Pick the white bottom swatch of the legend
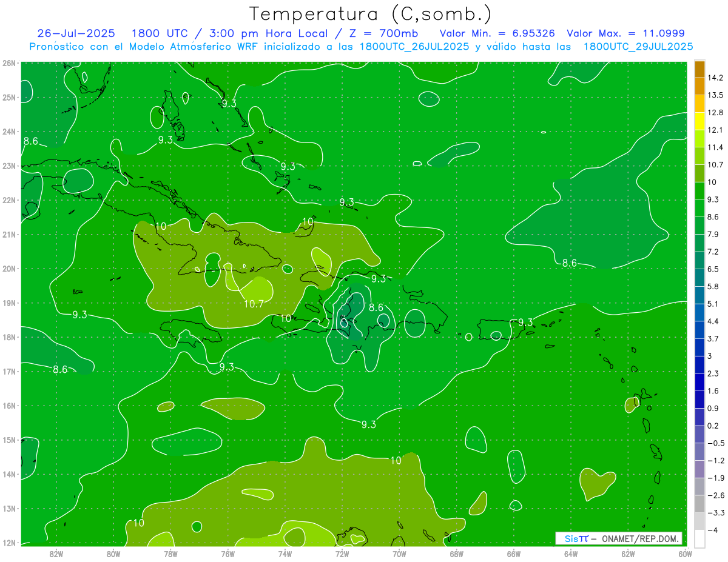 699,540
